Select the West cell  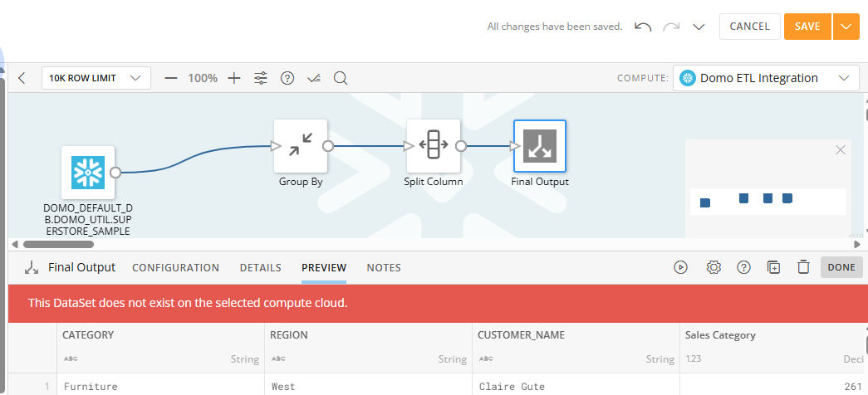point(368,386)
